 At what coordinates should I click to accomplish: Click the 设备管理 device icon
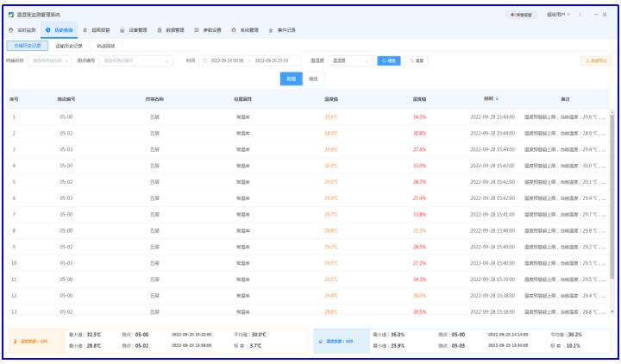click(x=122, y=29)
